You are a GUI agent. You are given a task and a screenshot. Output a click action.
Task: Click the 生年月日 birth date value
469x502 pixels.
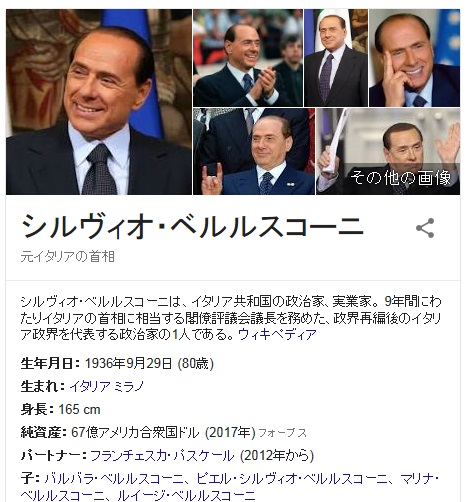(149, 363)
